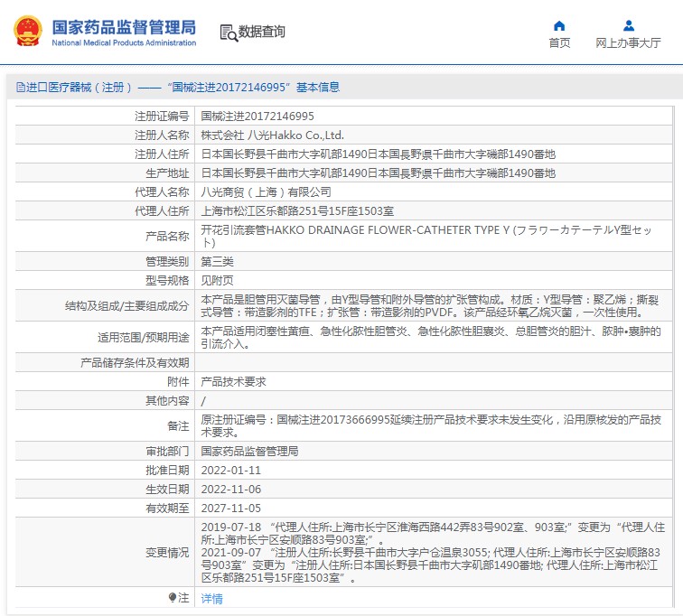The height and width of the screenshot is (616, 683).
Task: Click attachment value 产品技术要求
Action: 233,382
